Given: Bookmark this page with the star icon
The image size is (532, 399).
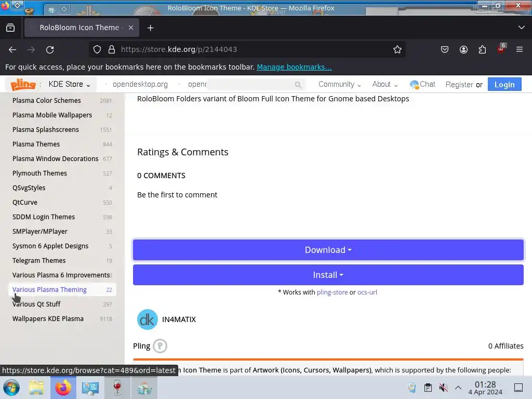Looking at the screenshot, I should 397,49.
